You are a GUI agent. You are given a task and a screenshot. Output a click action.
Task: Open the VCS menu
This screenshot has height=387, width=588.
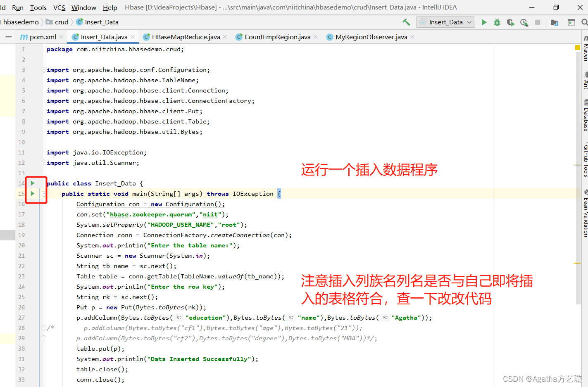pos(59,7)
